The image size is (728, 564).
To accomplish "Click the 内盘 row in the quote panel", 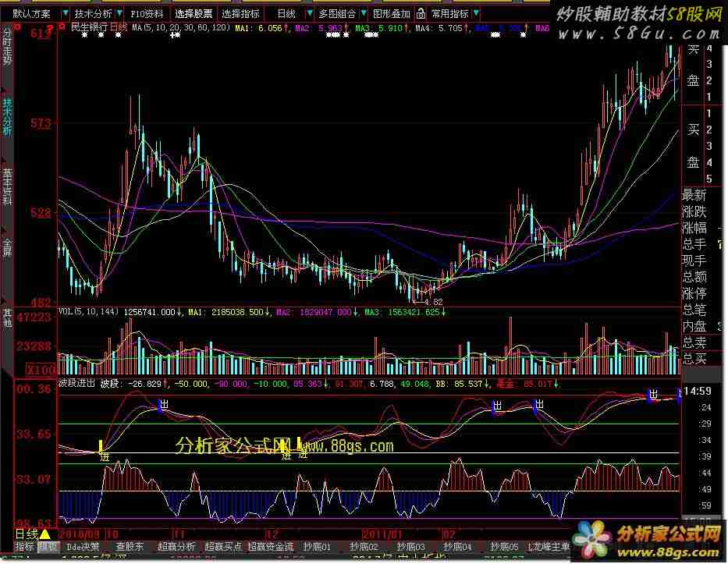I will tap(694, 326).
